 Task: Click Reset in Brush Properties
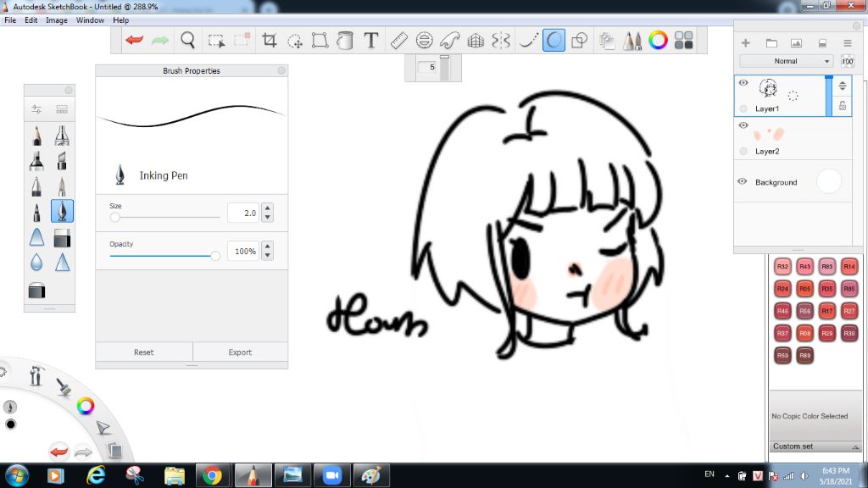[144, 352]
